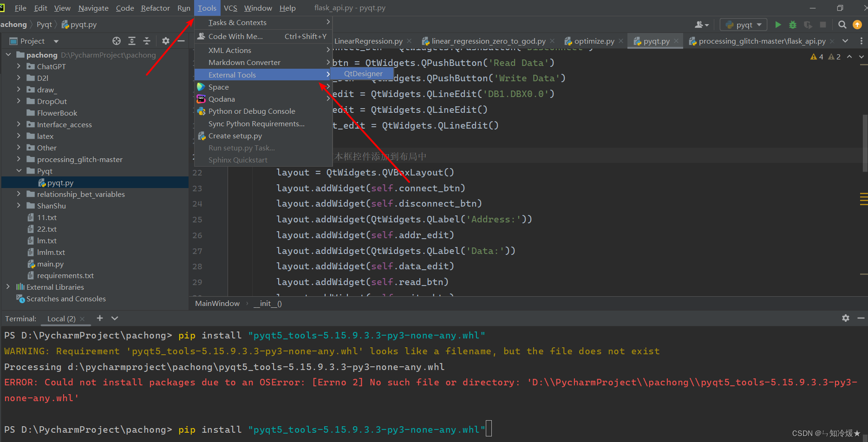Open terminal settings gear icon

[845, 318]
